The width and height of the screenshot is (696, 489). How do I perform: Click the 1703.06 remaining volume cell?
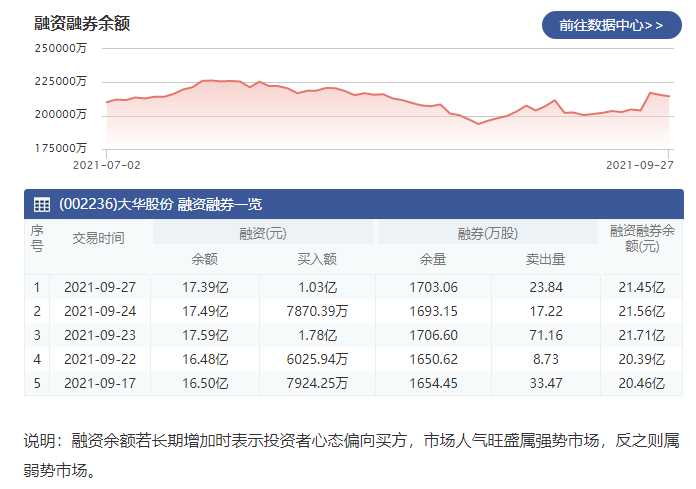(x=433, y=288)
